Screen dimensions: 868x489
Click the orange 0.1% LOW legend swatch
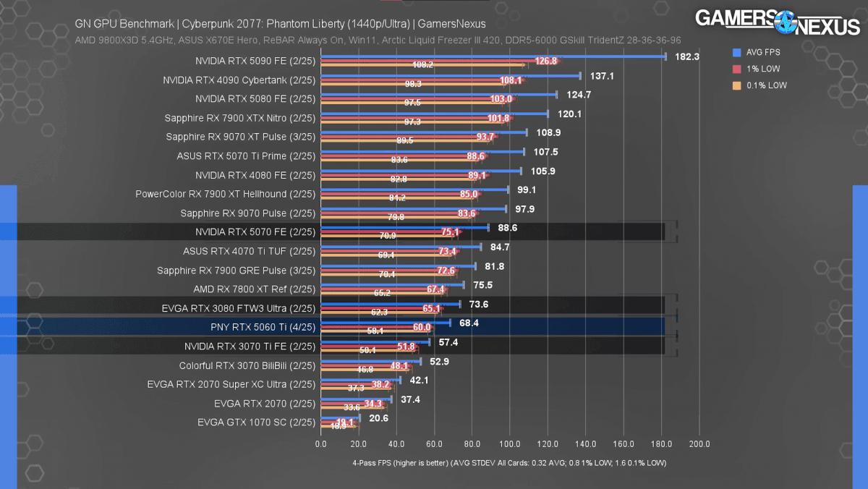[736, 85]
